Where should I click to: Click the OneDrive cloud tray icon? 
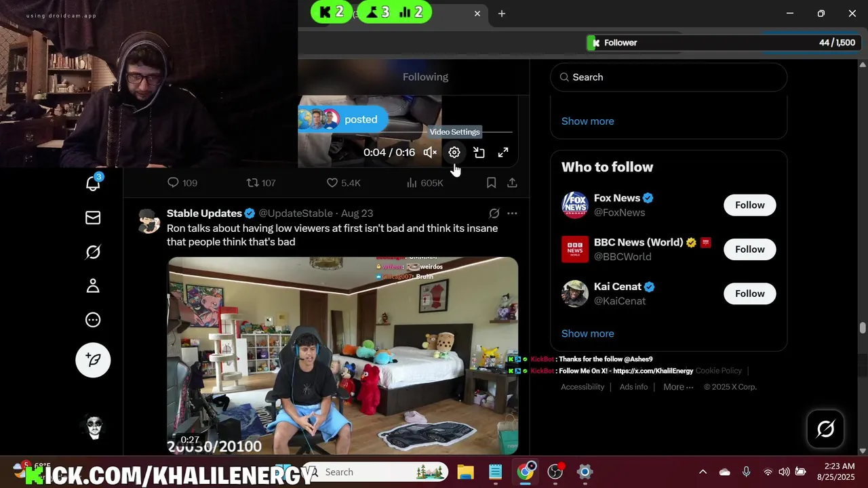click(724, 472)
